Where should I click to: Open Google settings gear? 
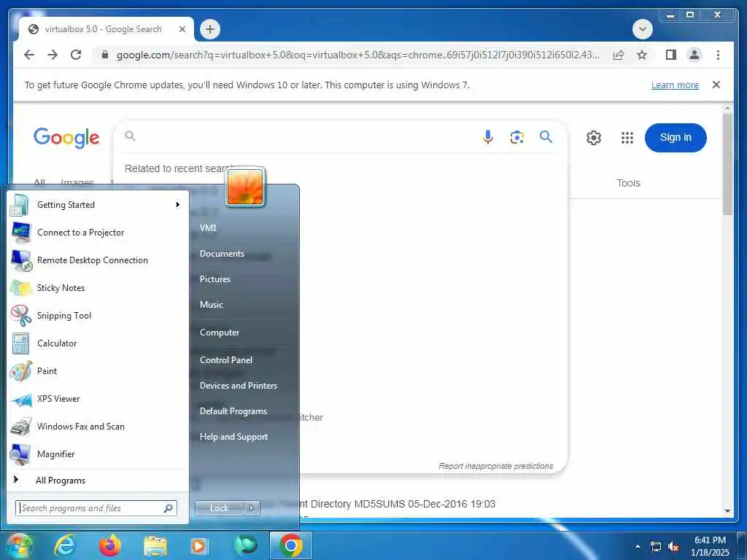point(594,138)
